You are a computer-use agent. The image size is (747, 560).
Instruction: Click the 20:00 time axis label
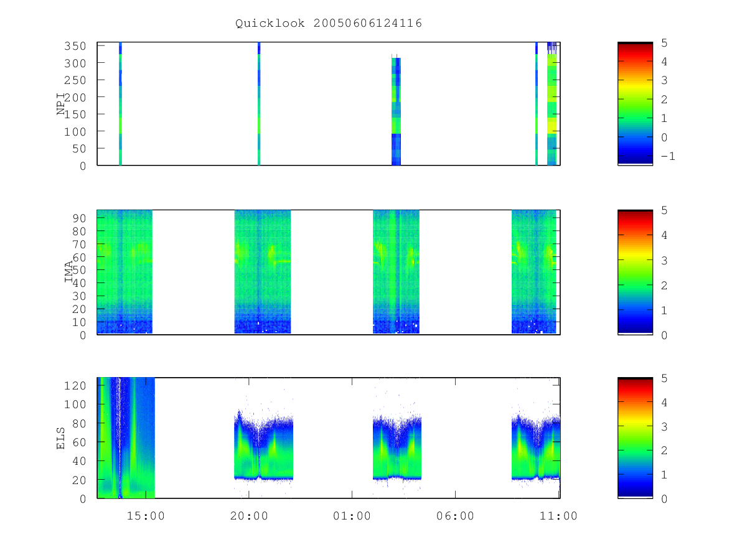point(249,516)
